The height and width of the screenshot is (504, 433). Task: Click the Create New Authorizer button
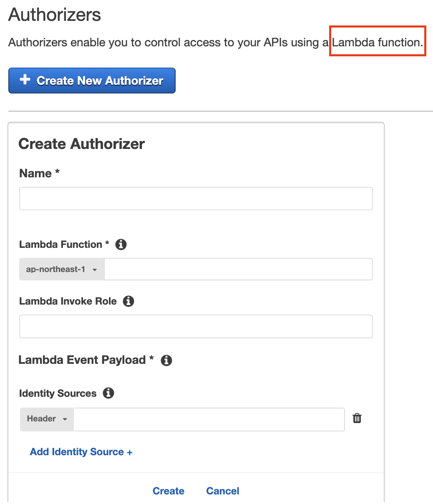point(92,81)
